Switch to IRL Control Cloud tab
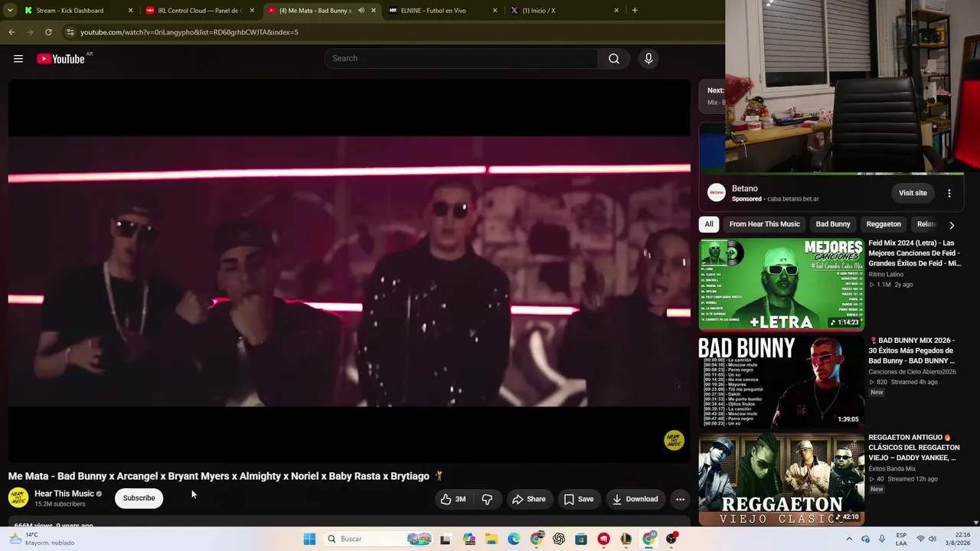The width and height of the screenshot is (980, 551). click(x=199, y=11)
